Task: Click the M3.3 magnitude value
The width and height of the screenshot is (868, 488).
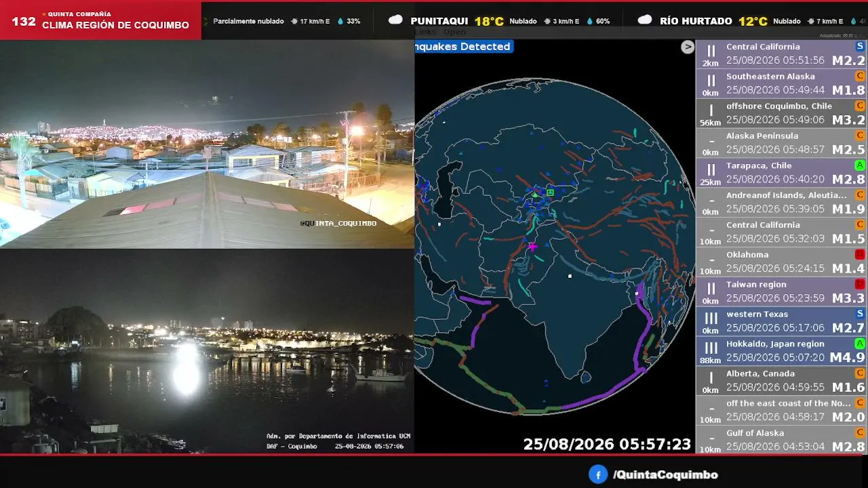Action: [848, 298]
